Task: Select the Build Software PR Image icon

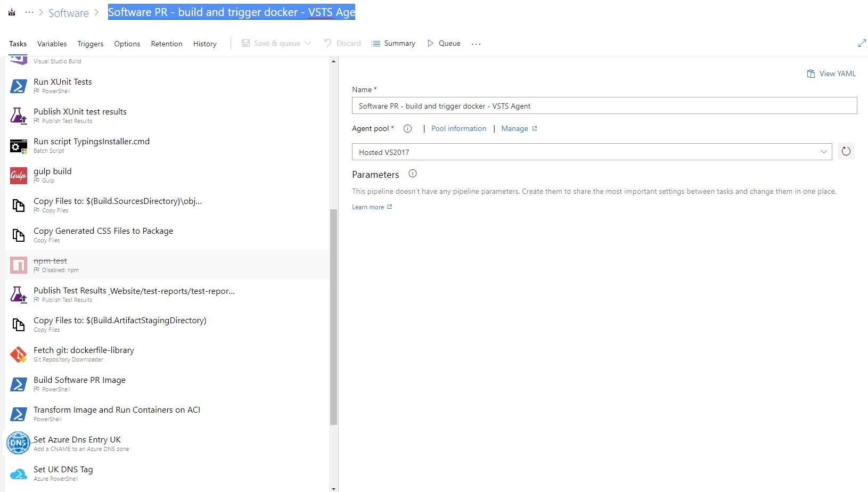Action: pyautogui.click(x=19, y=384)
